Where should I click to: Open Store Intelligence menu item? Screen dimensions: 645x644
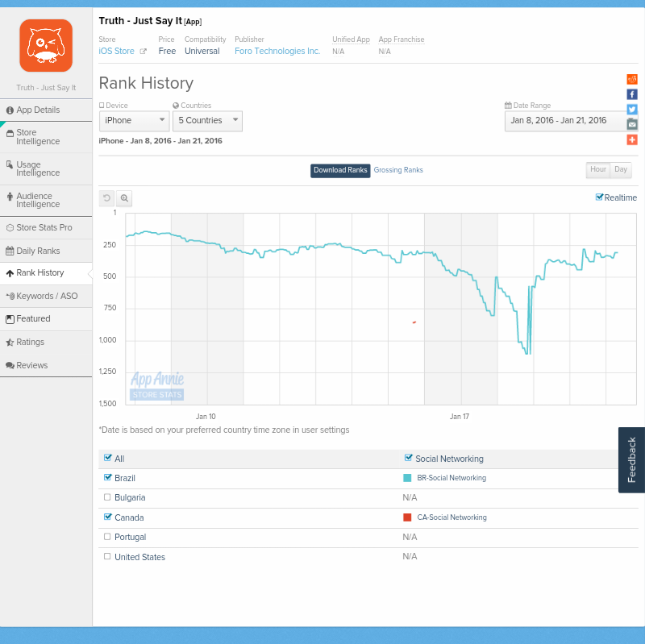[x=46, y=137]
